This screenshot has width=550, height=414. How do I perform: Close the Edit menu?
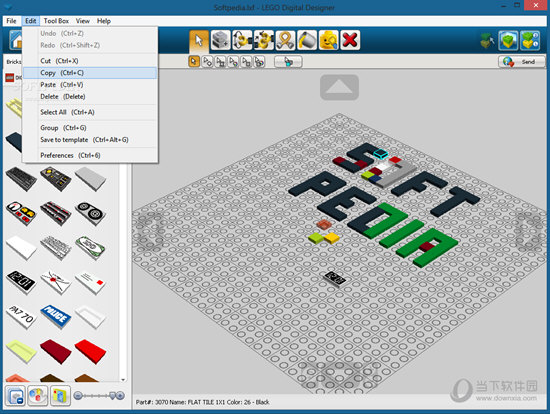pos(31,21)
